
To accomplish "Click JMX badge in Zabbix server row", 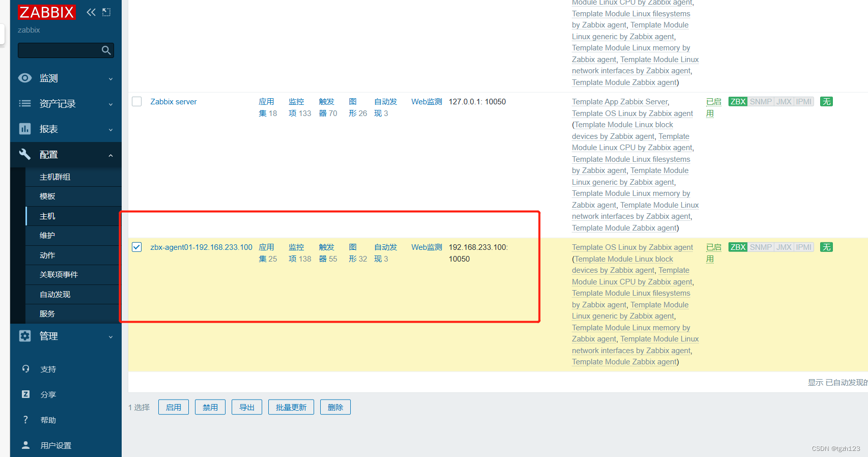I will click(784, 102).
